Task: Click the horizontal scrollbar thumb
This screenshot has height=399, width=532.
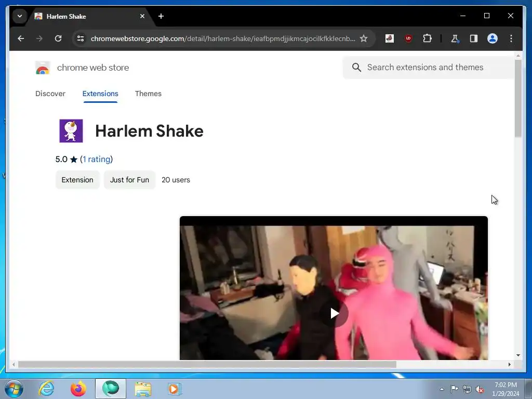Action: [207, 364]
